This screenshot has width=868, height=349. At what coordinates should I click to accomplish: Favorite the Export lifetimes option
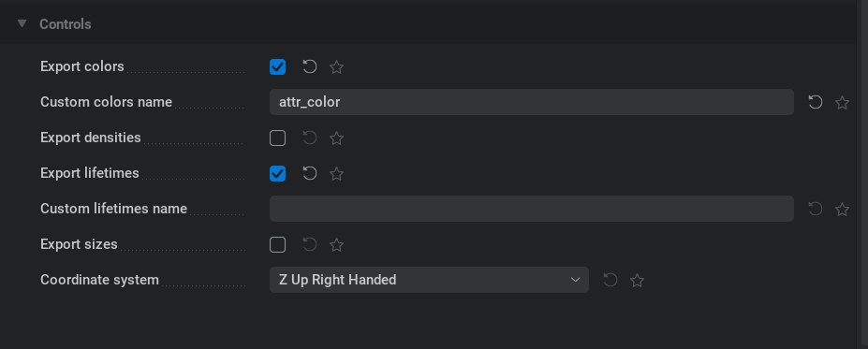pos(336,174)
